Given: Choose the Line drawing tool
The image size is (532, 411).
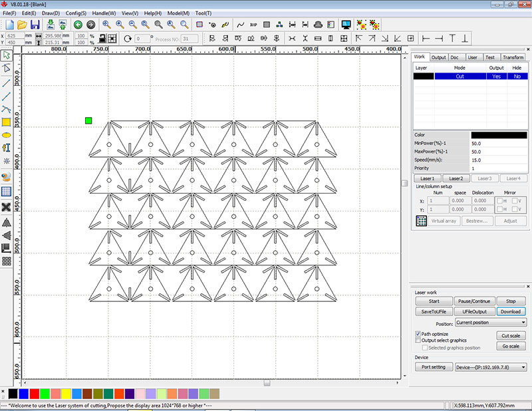Looking at the screenshot, I should (7, 83).
